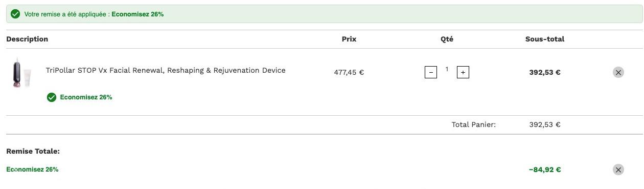Click the green checkmark under the product name
644x189 pixels.
[51, 97]
